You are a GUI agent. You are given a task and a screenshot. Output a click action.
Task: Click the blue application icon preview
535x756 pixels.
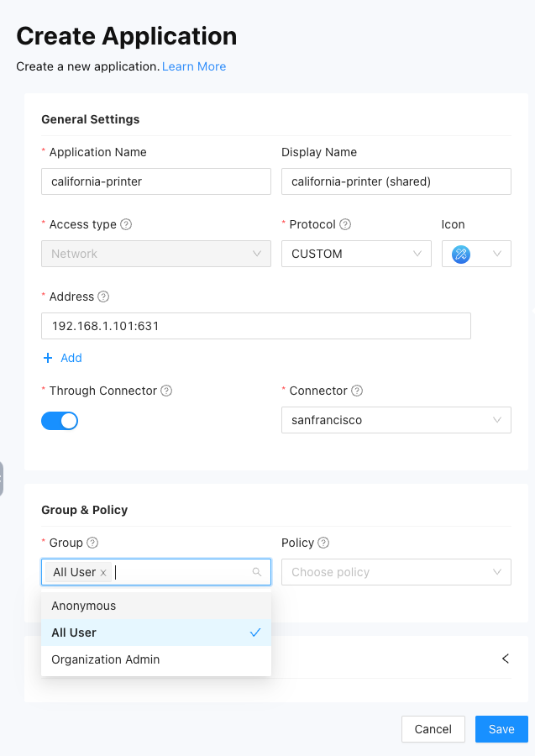point(461,254)
